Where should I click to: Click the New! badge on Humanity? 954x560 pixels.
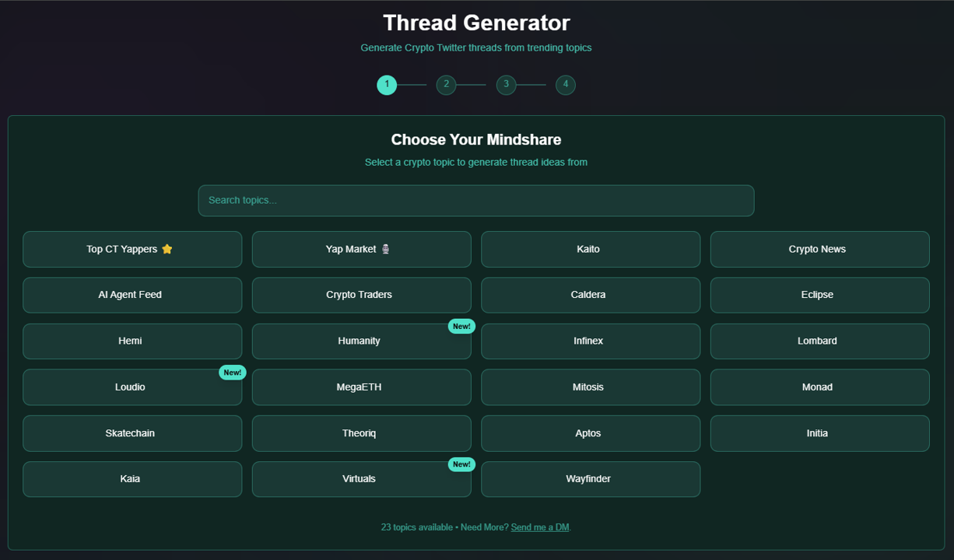click(x=461, y=326)
